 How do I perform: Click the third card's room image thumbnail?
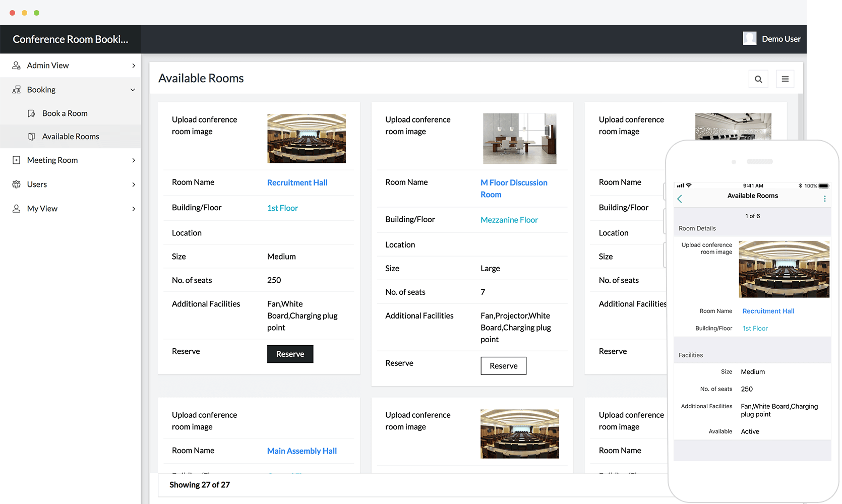pos(733,127)
